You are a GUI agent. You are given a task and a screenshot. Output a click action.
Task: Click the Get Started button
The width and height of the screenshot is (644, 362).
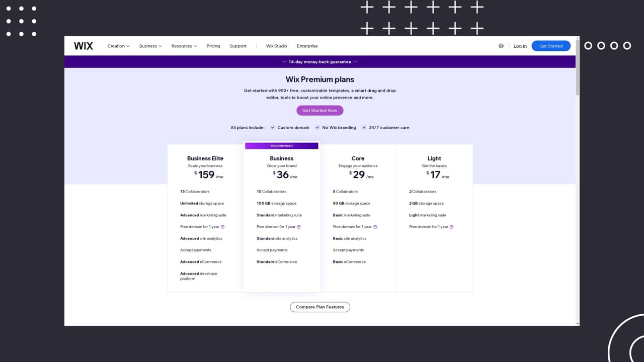(551, 46)
